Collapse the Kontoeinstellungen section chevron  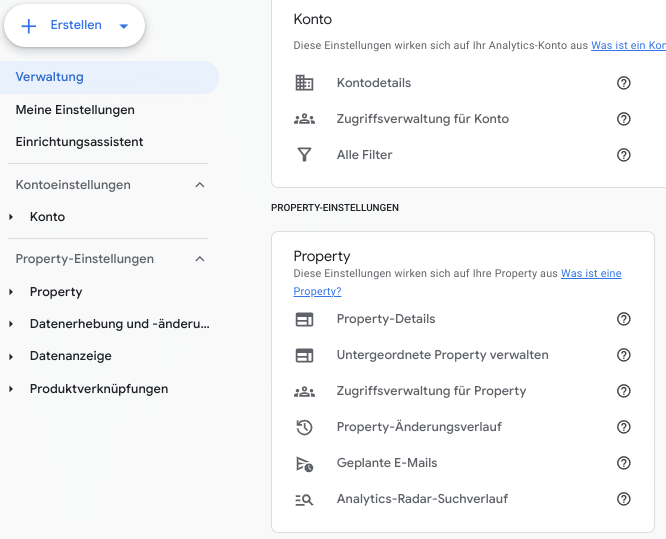(x=200, y=185)
